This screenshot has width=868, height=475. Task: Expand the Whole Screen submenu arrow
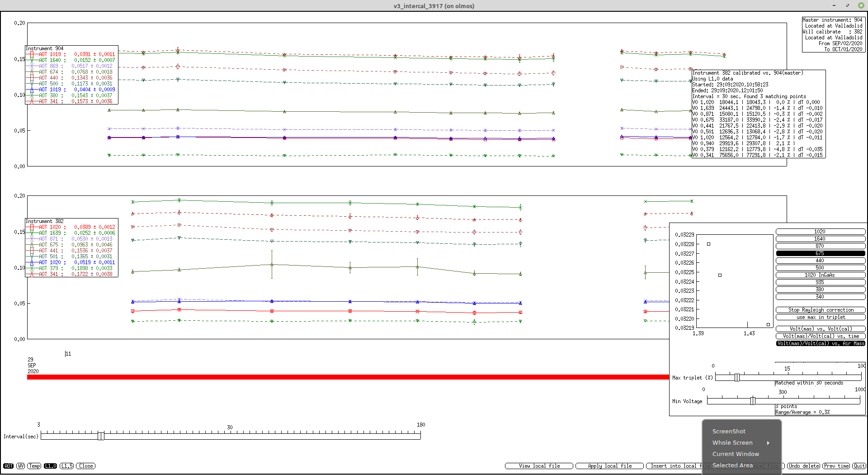[768, 443]
